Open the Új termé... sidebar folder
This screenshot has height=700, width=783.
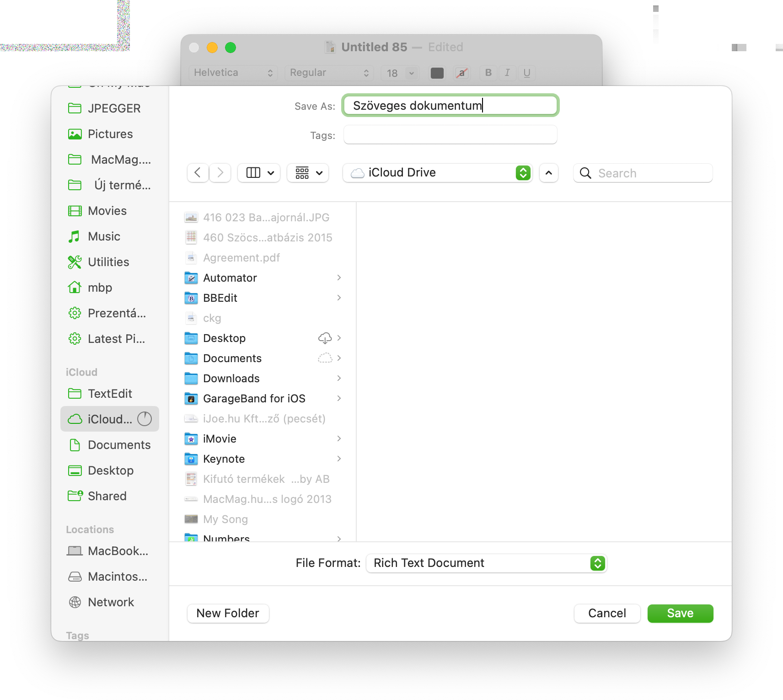point(110,185)
